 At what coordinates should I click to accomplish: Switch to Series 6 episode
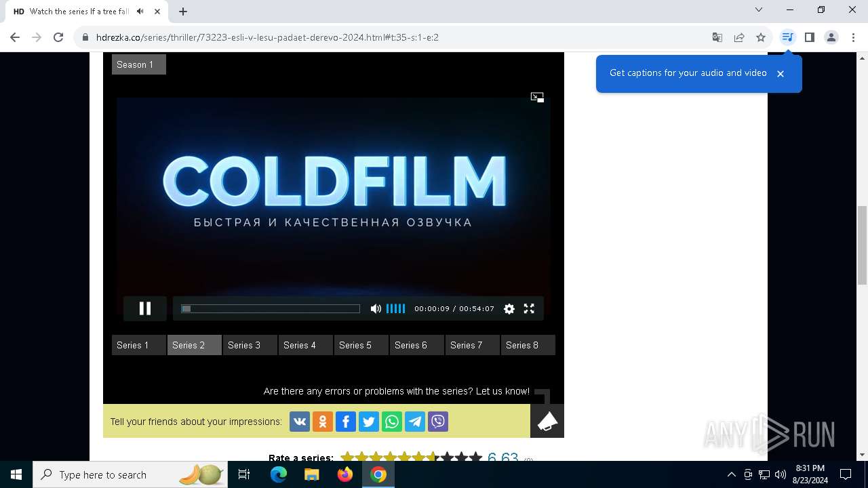(x=417, y=345)
